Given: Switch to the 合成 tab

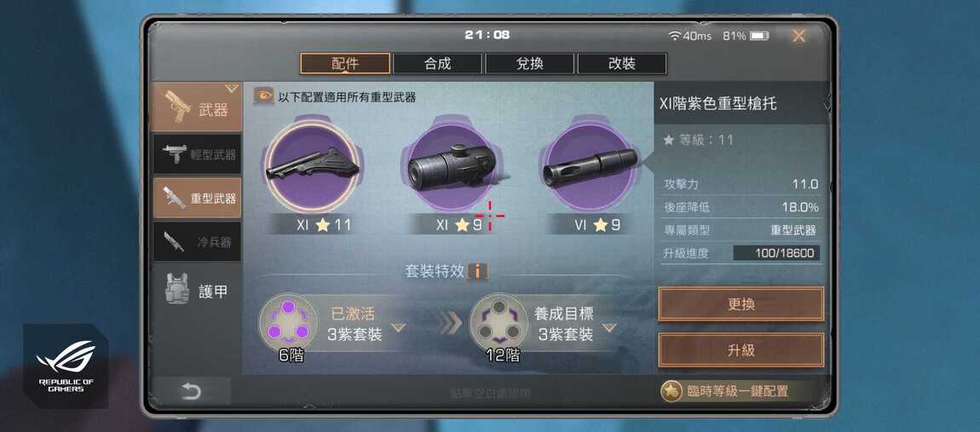Looking at the screenshot, I should click(437, 63).
